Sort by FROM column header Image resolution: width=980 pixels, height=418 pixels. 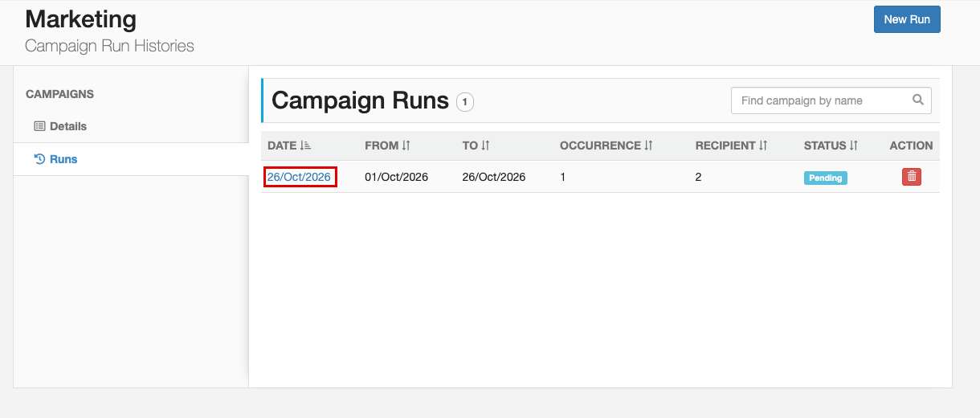(388, 145)
